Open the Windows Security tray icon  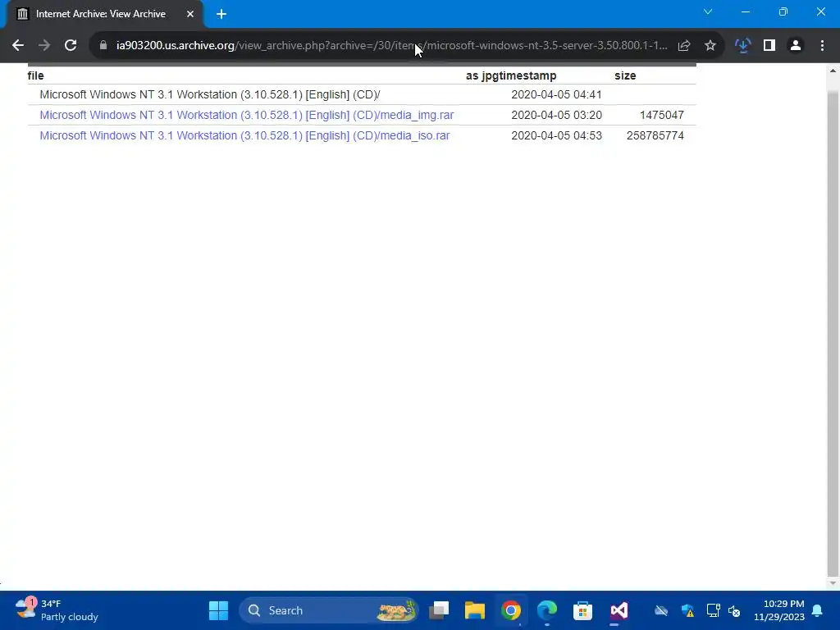tap(687, 610)
